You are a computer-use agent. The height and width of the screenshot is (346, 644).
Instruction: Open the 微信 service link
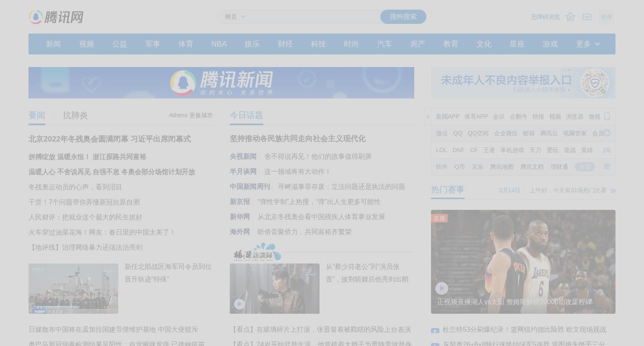point(442,133)
